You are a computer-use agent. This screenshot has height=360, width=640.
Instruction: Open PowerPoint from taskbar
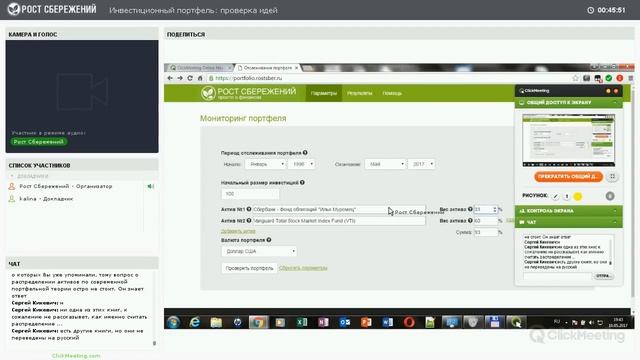[366, 322]
